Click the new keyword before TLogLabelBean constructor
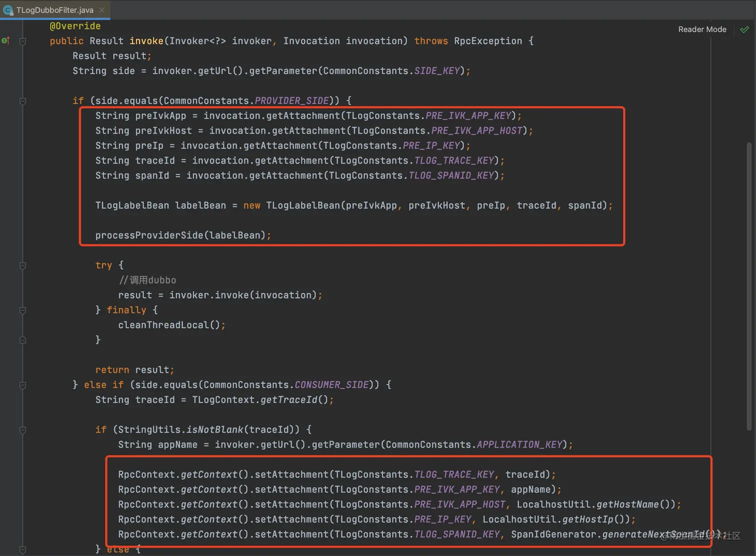The image size is (756, 556). (252, 205)
